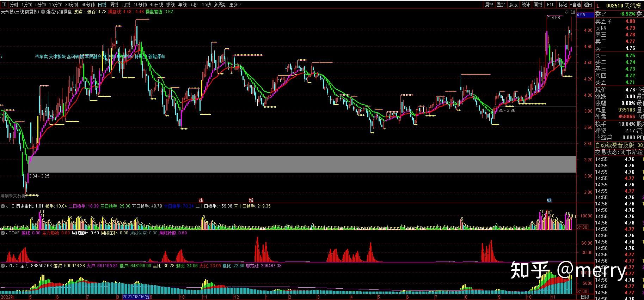644x300 pixels.
Task: Switch to 月线 monthly chart
Action: point(126,5)
